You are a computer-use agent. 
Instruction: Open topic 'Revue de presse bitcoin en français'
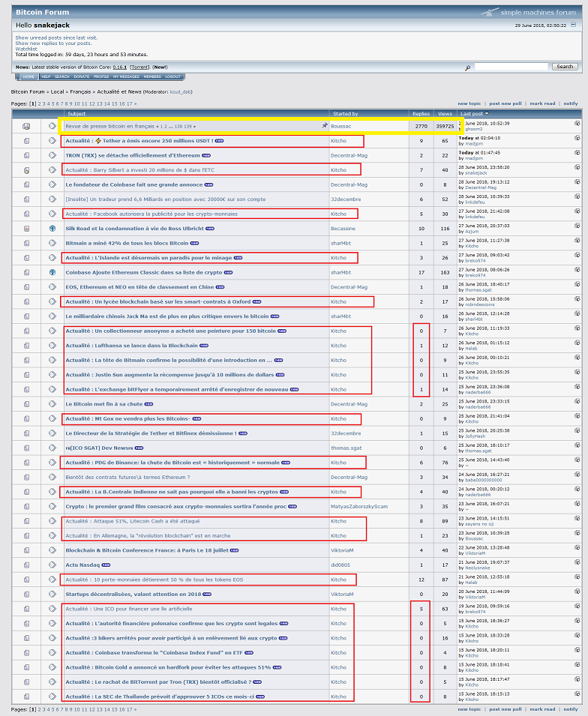(109, 127)
